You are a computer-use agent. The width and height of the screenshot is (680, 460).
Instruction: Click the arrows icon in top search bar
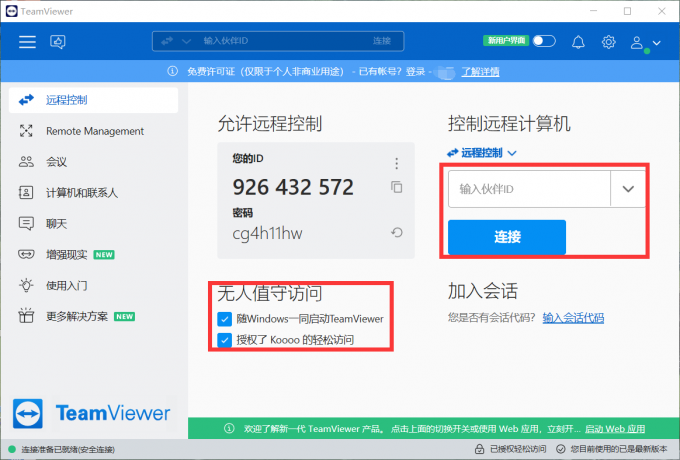tap(167, 41)
